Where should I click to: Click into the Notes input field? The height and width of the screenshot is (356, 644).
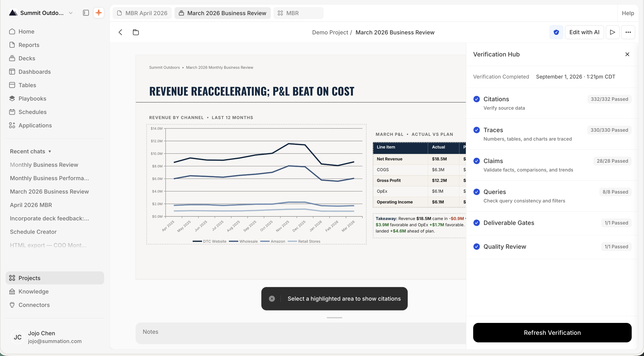tap(301, 333)
